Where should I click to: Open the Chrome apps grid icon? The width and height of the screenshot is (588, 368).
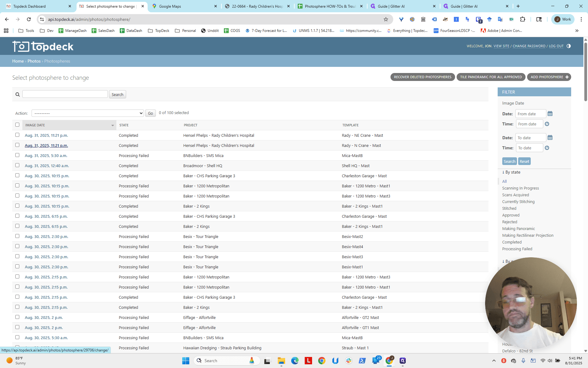point(6,31)
